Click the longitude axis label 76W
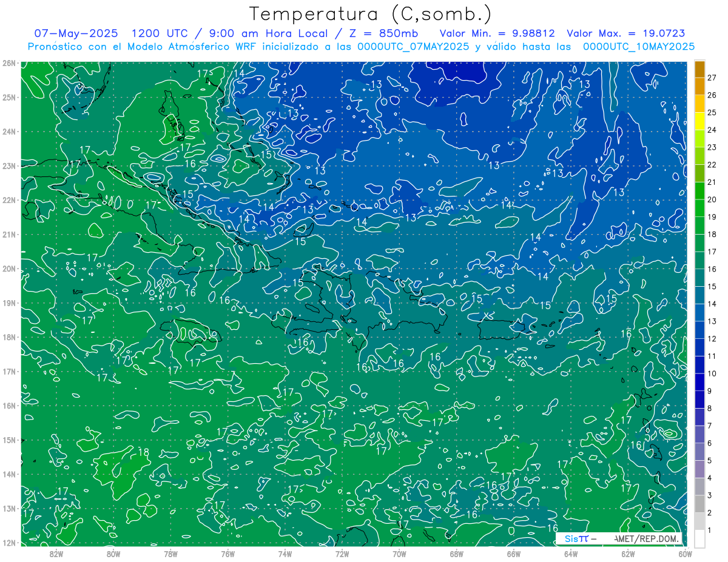Screen dimensions: 728x562 click(x=227, y=554)
